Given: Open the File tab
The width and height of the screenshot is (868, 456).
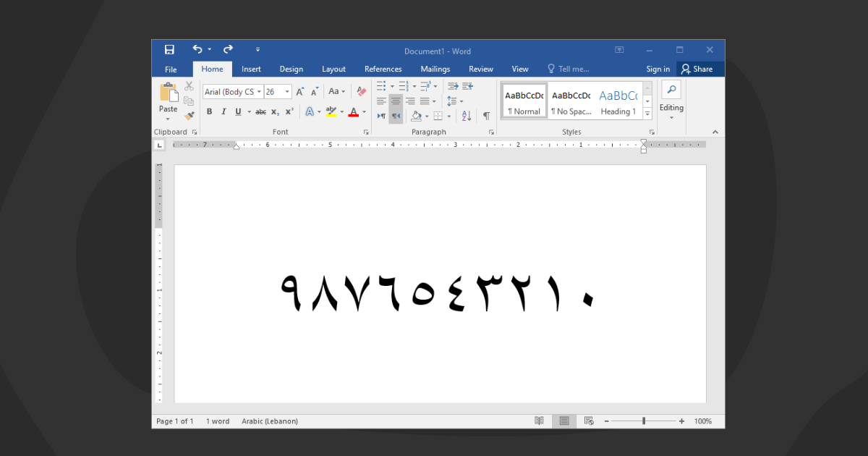Looking at the screenshot, I should 171,69.
